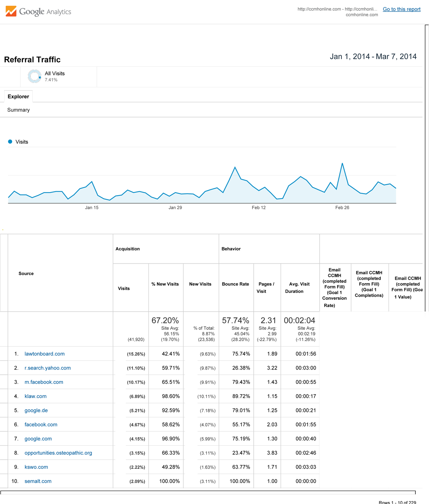
Task: Click the 00:02:04 average duration summary value
Action: tap(300, 320)
